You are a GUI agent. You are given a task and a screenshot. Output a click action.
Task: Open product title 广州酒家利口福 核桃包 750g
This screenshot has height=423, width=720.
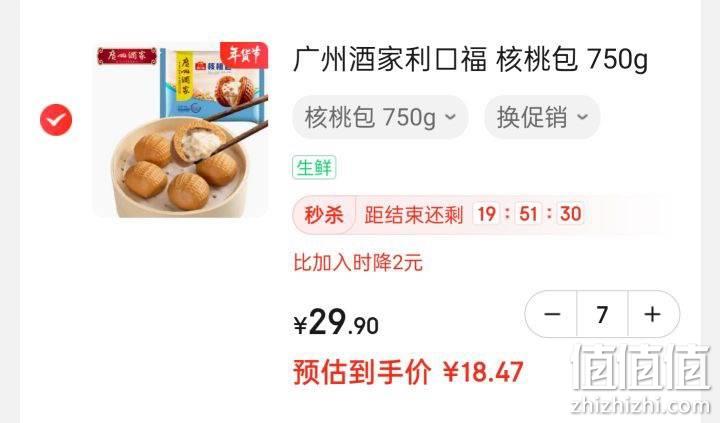[471, 60]
